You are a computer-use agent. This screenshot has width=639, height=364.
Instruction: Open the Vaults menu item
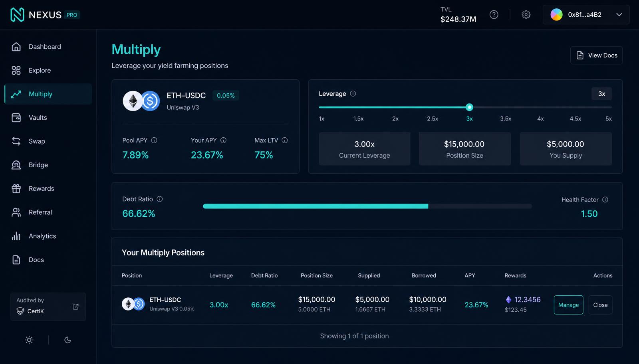click(48, 118)
